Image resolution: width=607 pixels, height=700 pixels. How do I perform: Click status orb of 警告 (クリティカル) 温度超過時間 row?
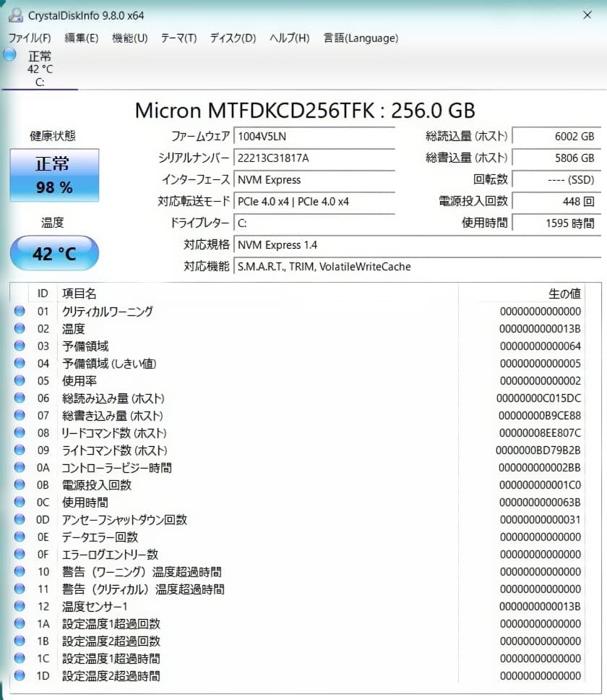(20, 589)
